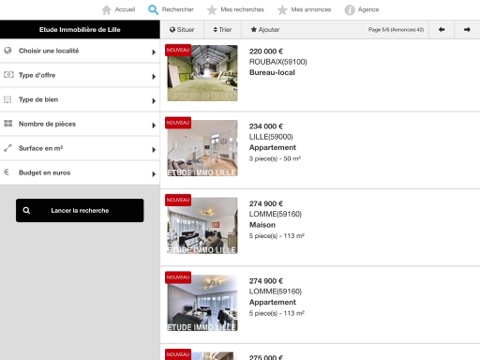
Task: Click the Mes annonces tab label
Action: [311, 10]
